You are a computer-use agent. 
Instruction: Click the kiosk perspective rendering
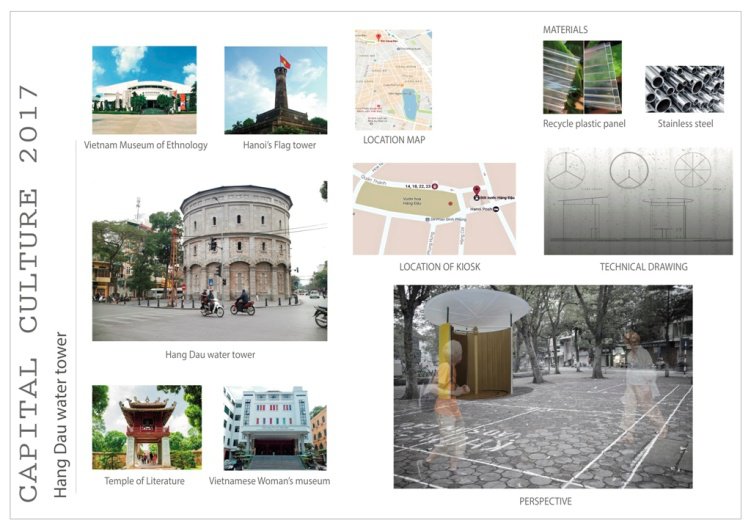pos(543,387)
